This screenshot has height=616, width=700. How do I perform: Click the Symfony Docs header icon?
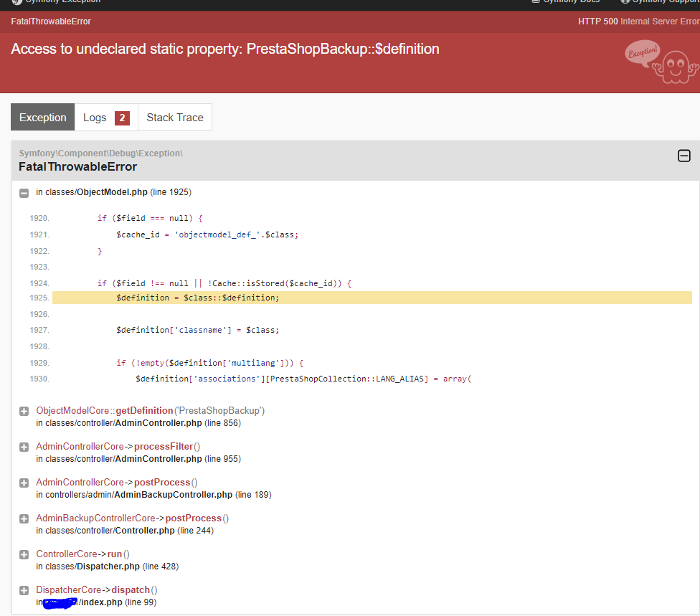coord(536,2)
